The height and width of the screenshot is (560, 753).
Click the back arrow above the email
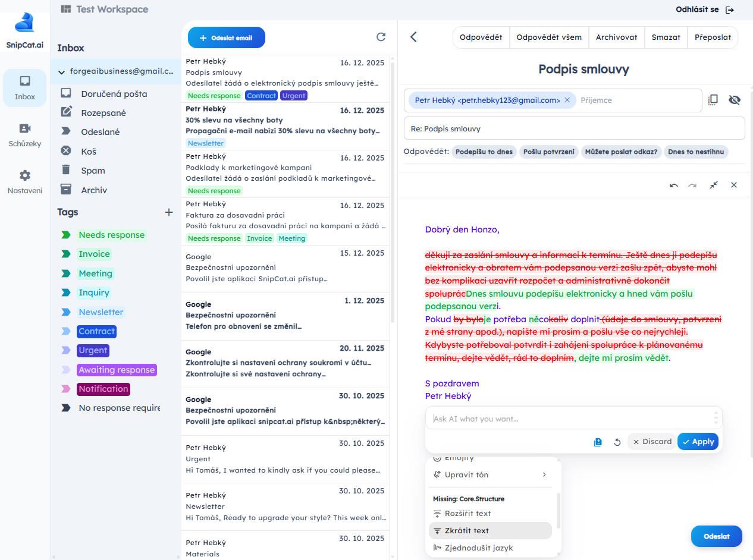(x=413, y=37)
